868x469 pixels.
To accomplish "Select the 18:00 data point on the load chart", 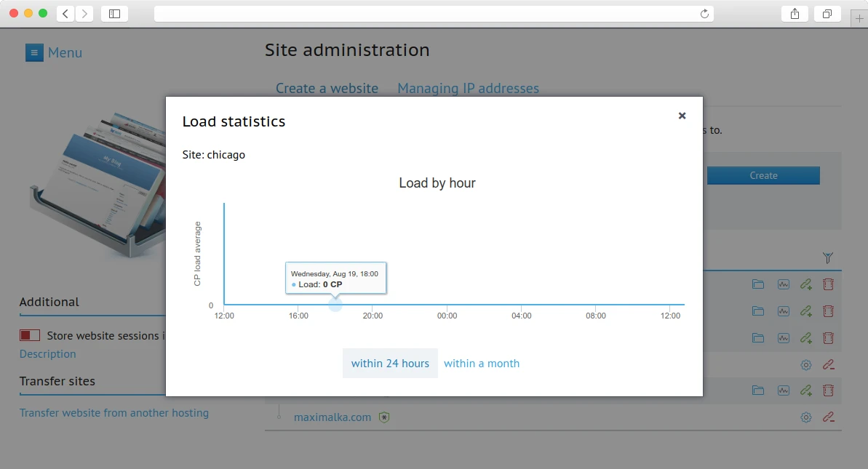I will 335,303.
